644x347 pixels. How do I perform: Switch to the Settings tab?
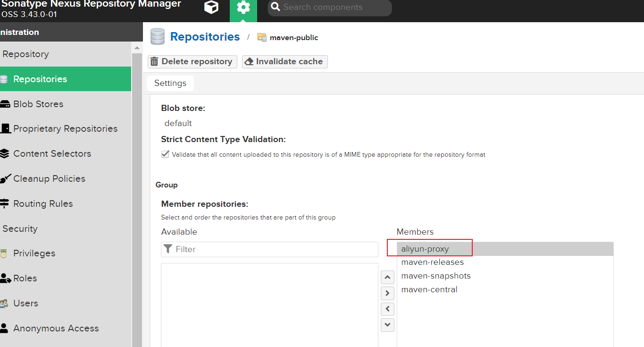(170, 83)
